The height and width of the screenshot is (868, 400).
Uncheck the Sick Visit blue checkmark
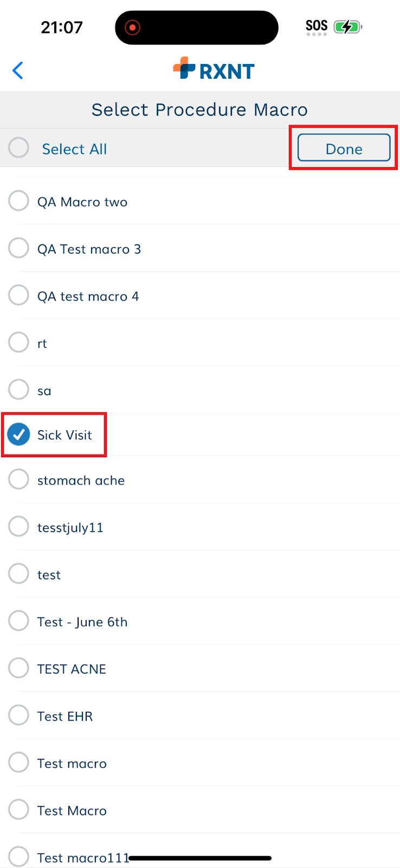click(x=18, y=435)
